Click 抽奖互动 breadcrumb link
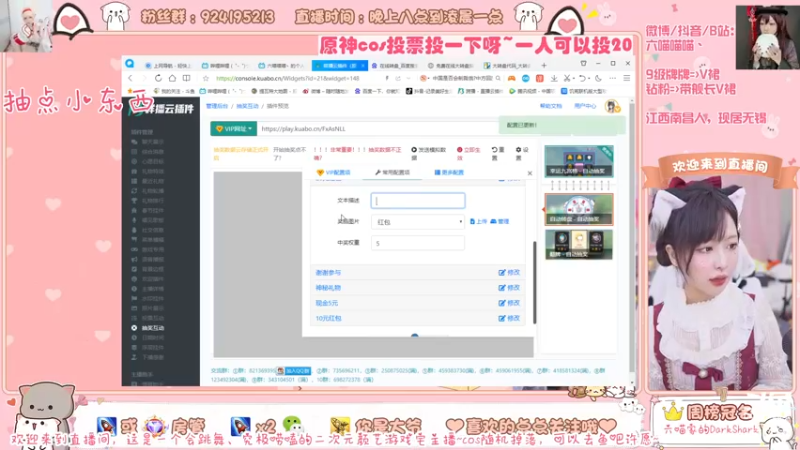800x450 pixels. [x=247, y=106]
